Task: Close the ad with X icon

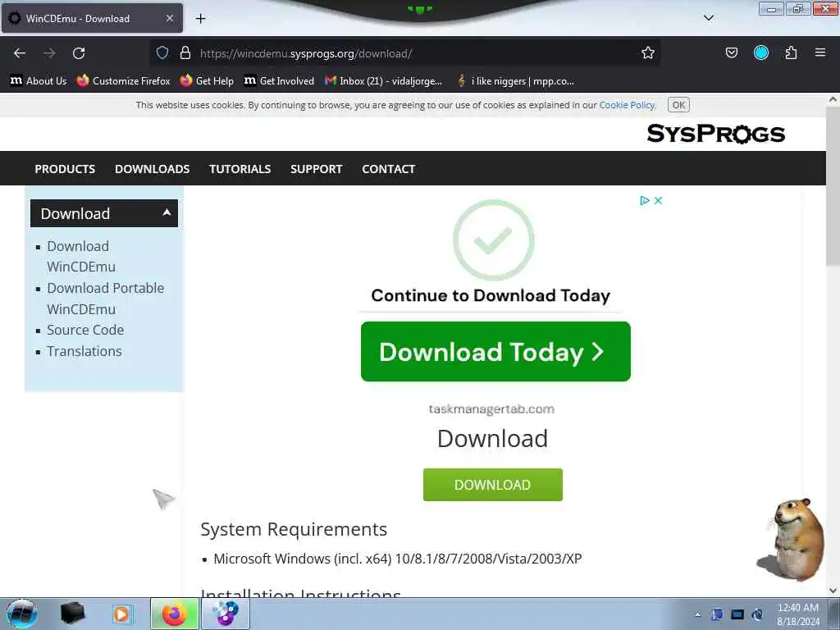Action: [659, 200]
